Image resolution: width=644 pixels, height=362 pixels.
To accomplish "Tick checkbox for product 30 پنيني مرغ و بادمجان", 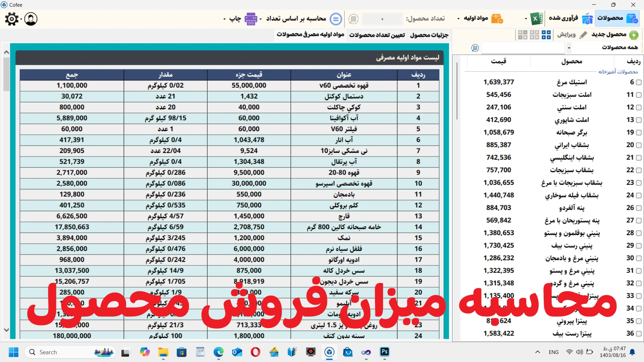I will tap(639, 258).
